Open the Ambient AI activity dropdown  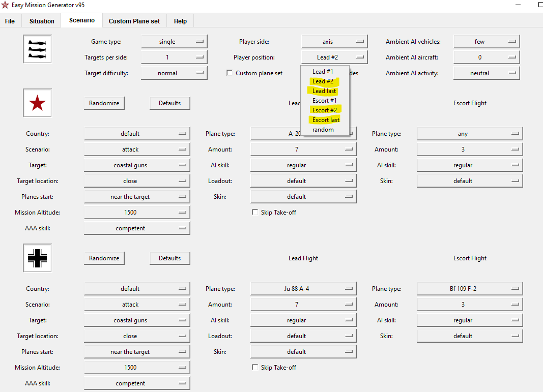pyautogui.click(x=487, y=73)
